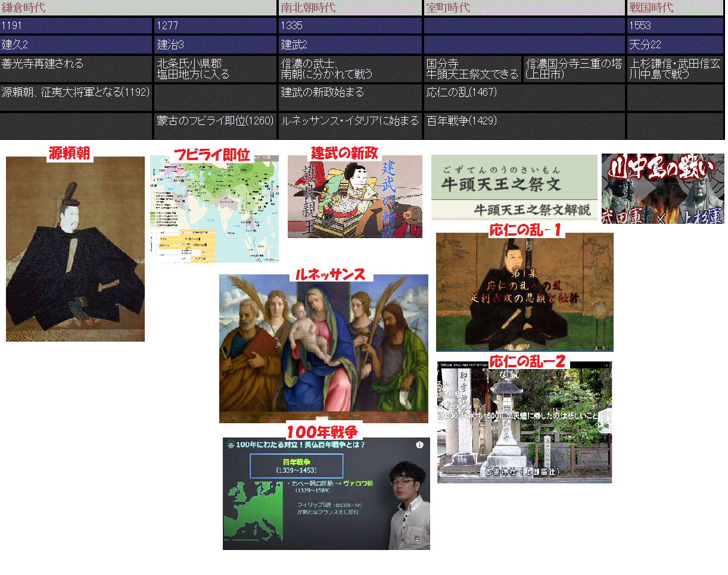Select the 南北朝時代 header cell
The image size is (728, 575).
point(350,8)
